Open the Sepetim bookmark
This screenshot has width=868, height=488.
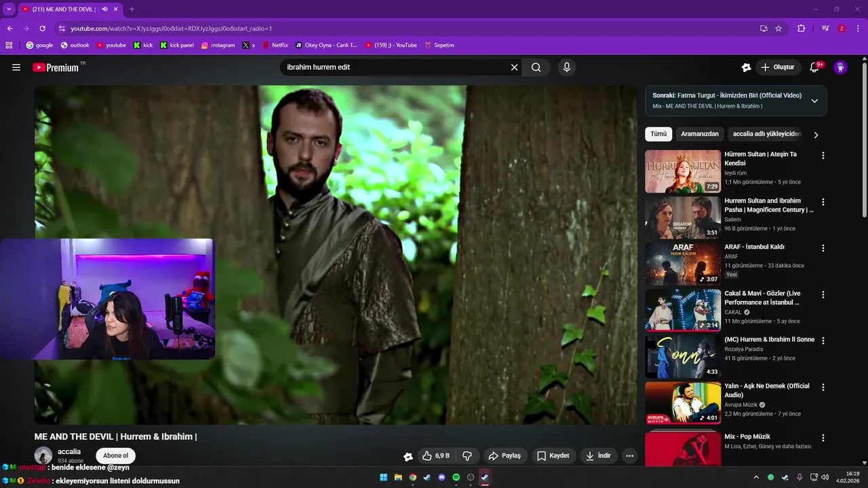pos(439,45)
